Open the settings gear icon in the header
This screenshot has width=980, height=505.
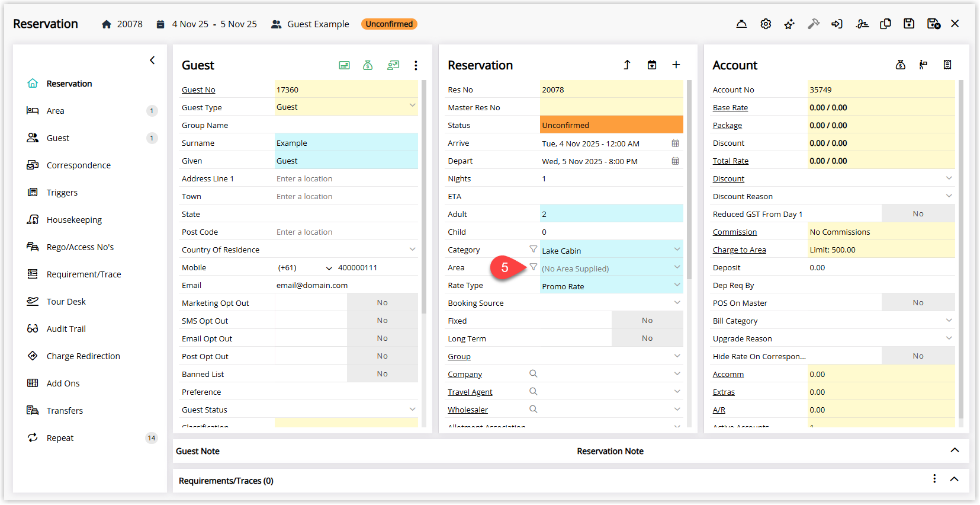766,24
